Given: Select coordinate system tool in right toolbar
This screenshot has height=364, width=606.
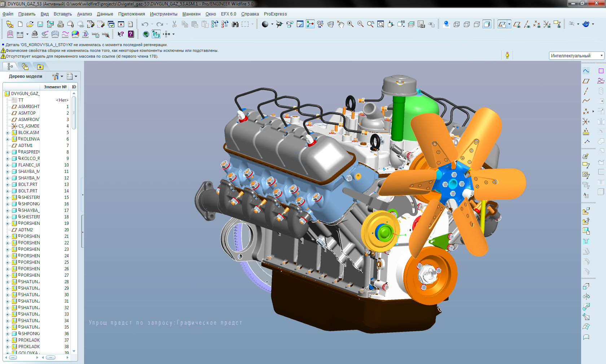Looking at the screenshot, I should (x=586, y=121).
